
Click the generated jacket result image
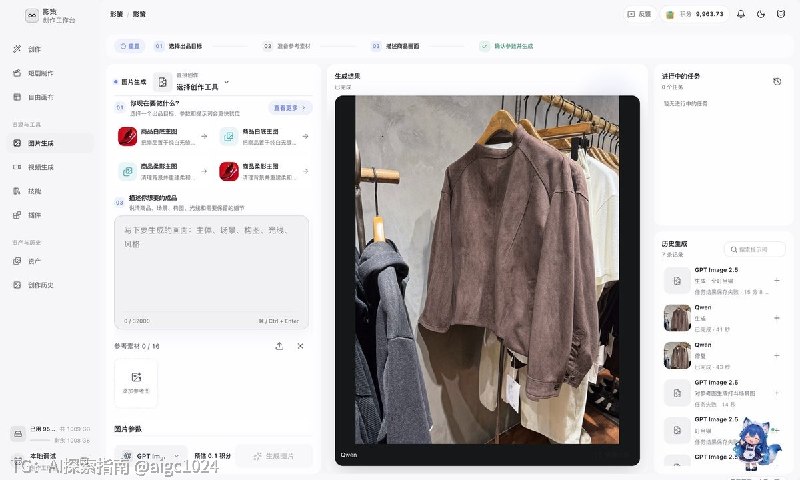pos(487,269)
